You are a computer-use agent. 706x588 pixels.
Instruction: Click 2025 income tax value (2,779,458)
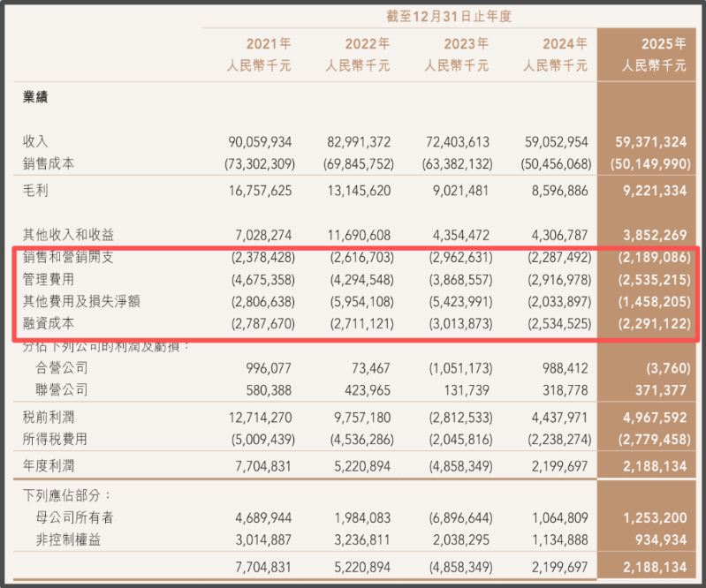point(649,439)
